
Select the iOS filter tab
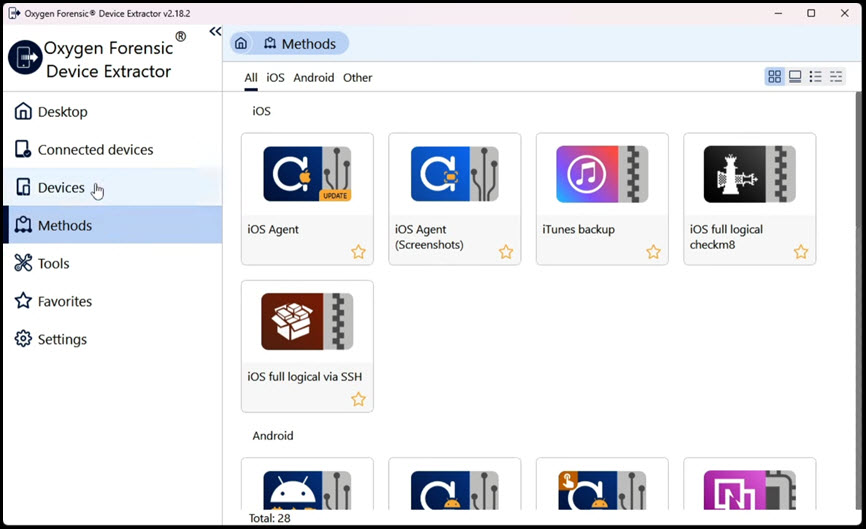pos(275,78)
